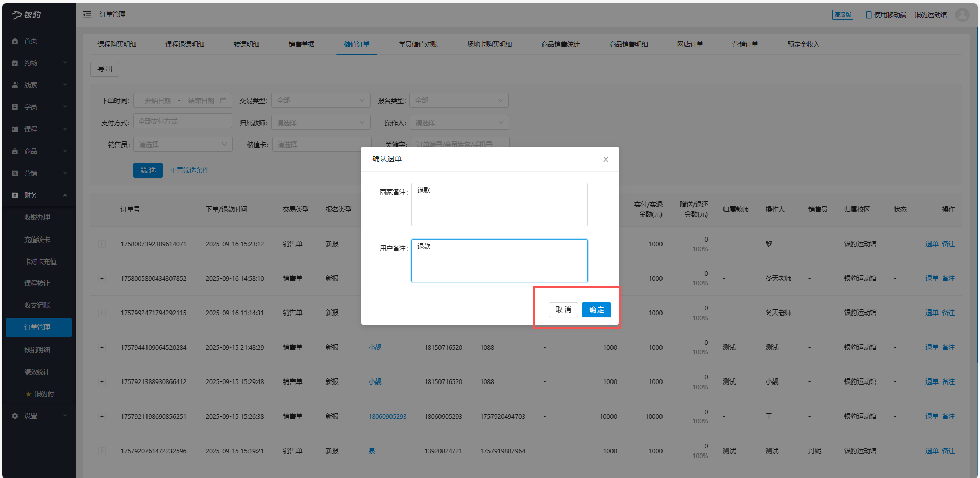Viewport: 980px width, 478px height.
Task: Open the 银豹付 starred sidebar item
Action: (x=43, y=394)
